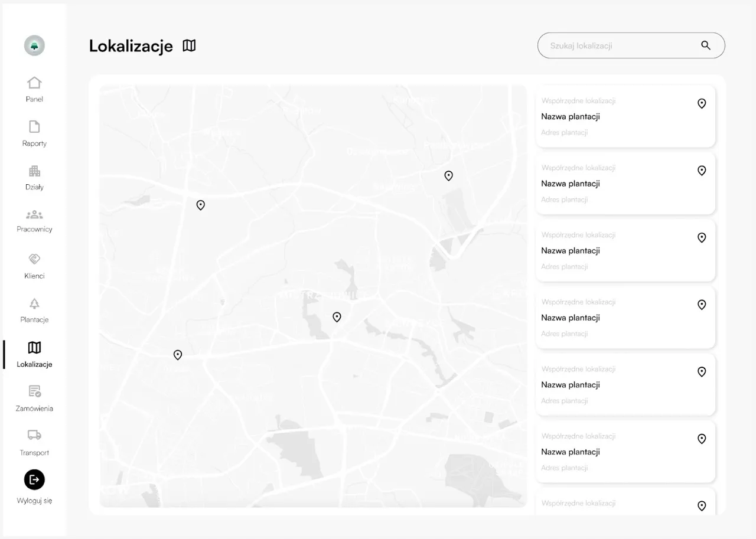Click Współrzędne lokalizacji on first card

tap(578, 101)
